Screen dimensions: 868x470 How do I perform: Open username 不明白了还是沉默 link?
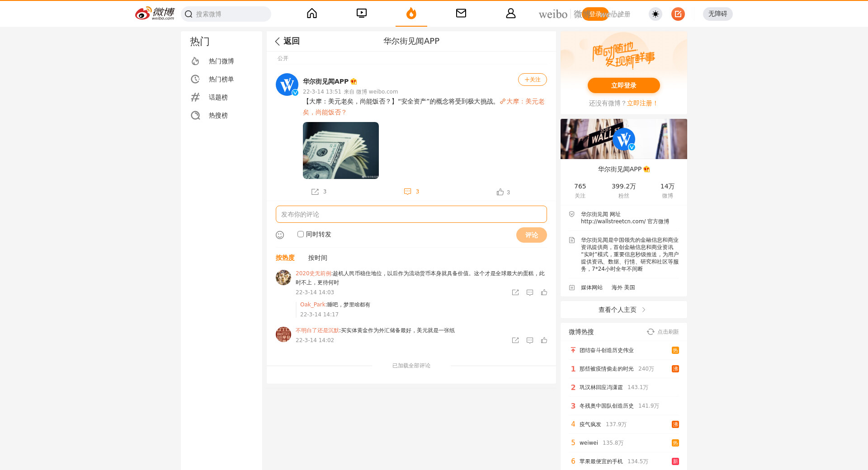pyautogui.click(x=317, y=330)
